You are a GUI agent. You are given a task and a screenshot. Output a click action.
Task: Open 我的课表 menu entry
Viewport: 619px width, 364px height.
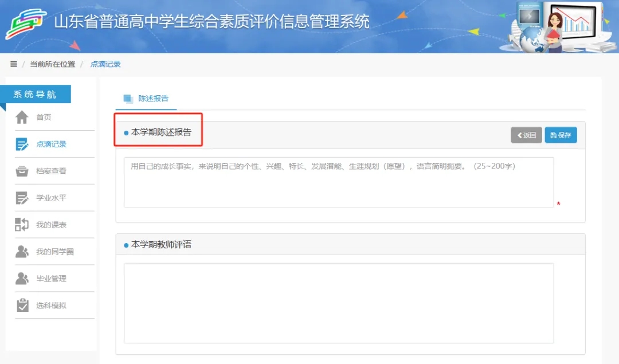(x=51, y=225)
